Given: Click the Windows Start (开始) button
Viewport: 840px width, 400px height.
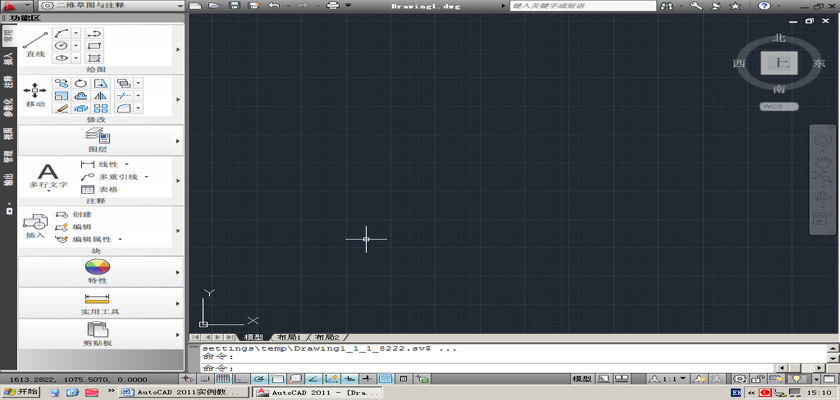Looking at the screenshot, I should pyautogui.click(x=20, y=392).
